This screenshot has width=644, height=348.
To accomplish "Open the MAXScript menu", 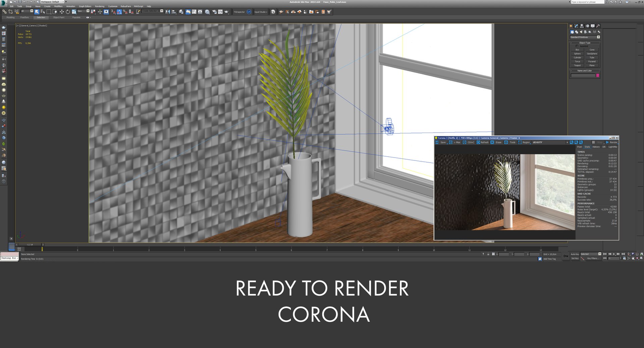I will point(139,6).
